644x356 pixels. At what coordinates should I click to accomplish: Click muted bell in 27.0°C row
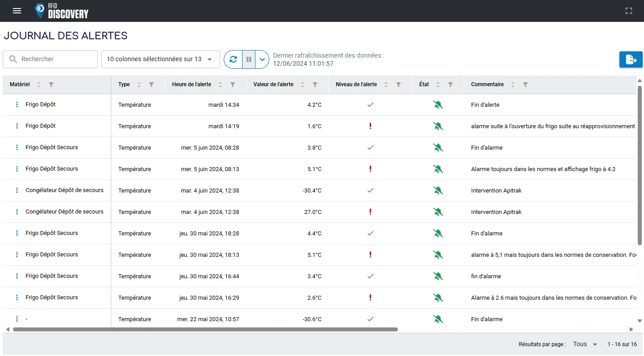[438, 212]
